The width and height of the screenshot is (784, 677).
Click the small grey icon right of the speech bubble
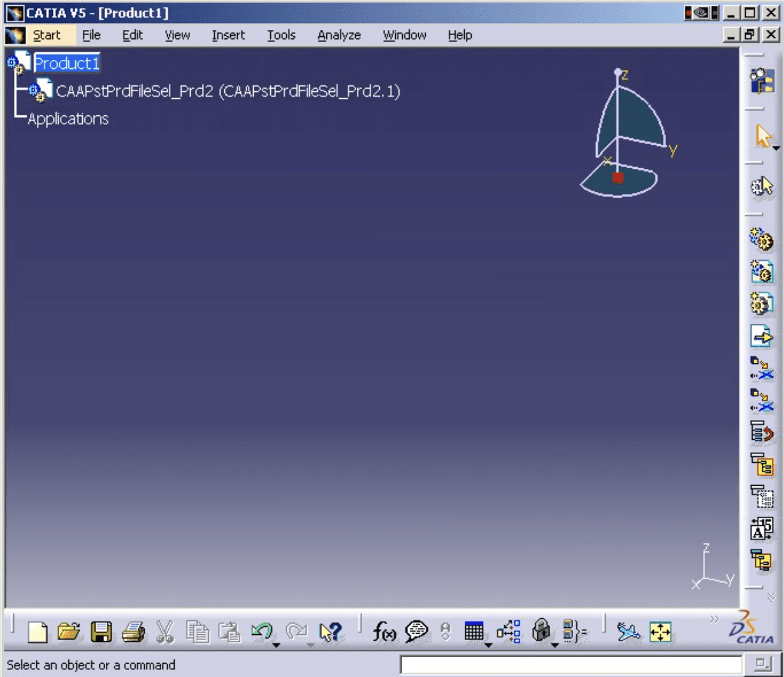click(x=446, y=632)
